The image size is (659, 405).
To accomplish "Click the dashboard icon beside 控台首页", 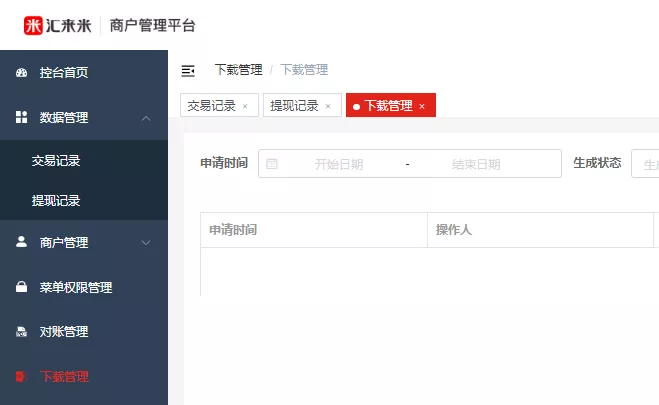I will (21, 73).
